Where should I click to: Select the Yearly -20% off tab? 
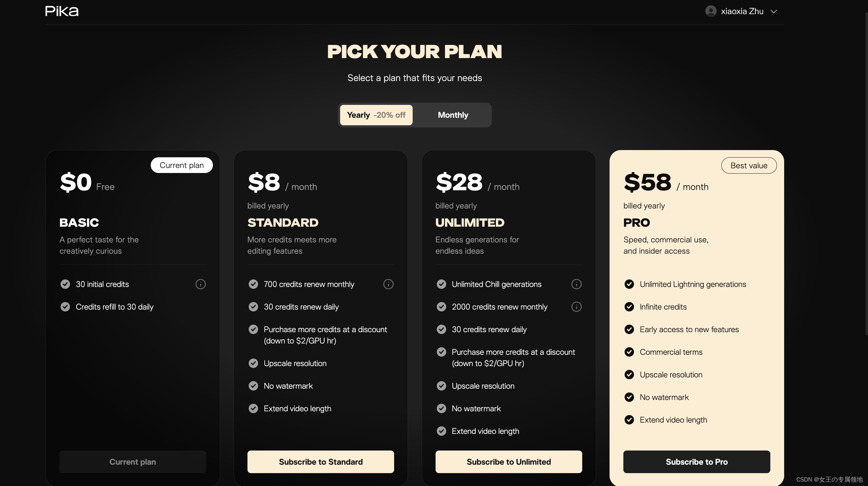[x=376, y=115]
